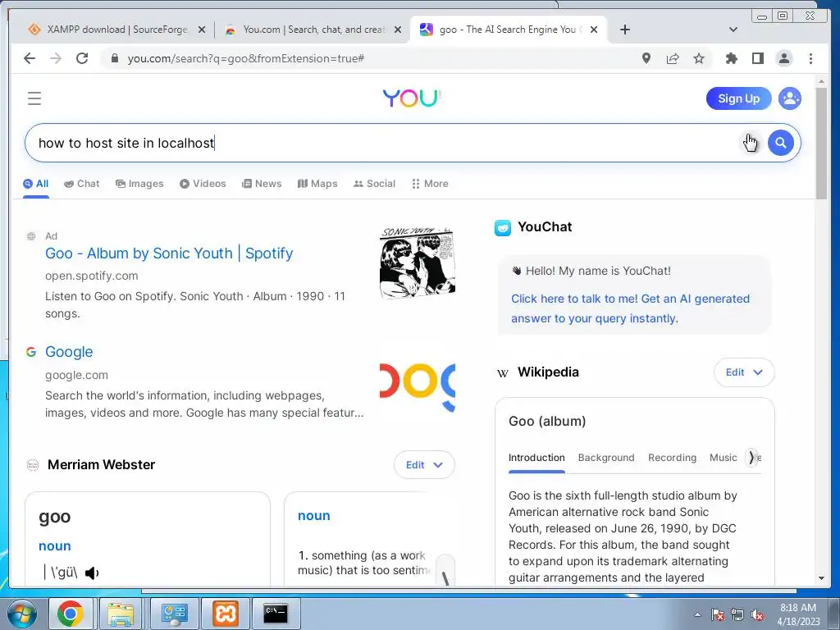Show hidden system tray icons

[697, 614]
